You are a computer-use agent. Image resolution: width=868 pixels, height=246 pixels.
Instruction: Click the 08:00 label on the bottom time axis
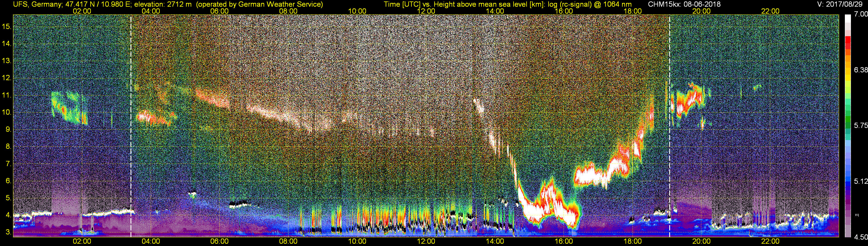click(x=288, y=241)
